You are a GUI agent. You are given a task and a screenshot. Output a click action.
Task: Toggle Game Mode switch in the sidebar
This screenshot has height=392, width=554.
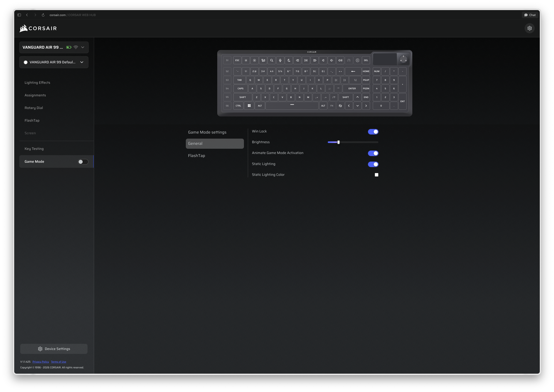point(83,162)
